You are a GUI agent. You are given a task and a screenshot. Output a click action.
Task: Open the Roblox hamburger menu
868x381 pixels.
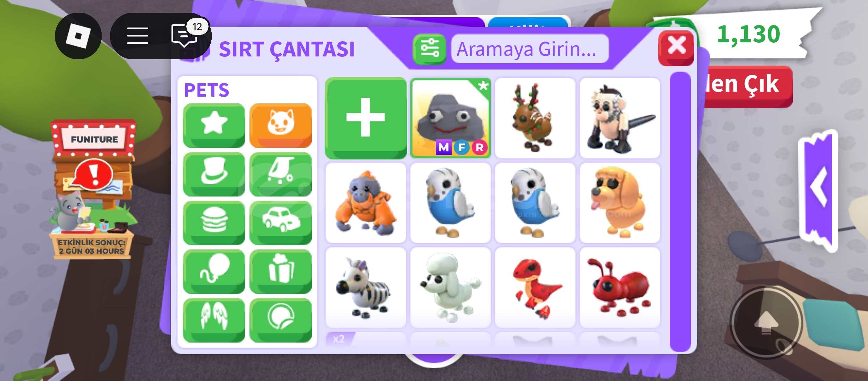pos(138,36)
